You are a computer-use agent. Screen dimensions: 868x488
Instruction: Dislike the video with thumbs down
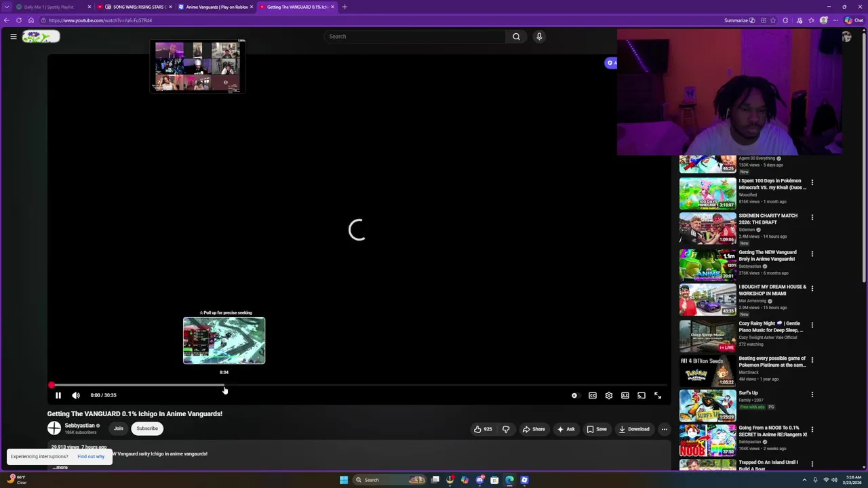tap(506, 429)
